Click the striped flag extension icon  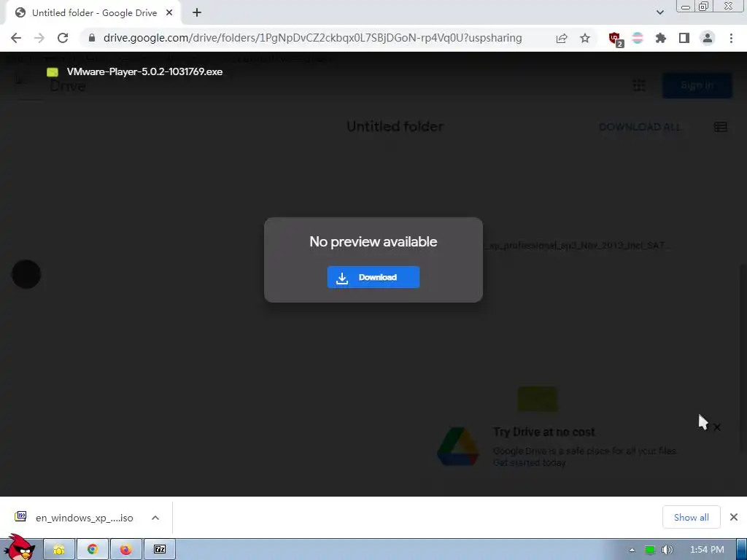[x=638, y=38]
